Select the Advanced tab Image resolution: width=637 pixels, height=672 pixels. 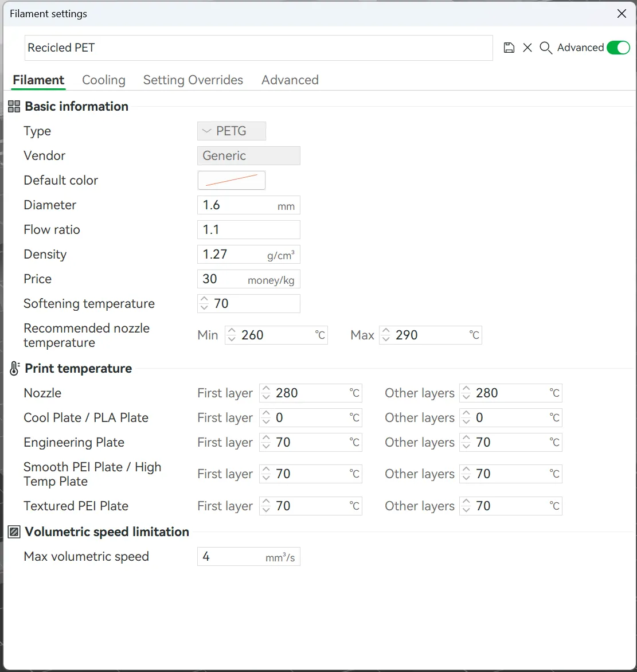click(x=290, y=80)
